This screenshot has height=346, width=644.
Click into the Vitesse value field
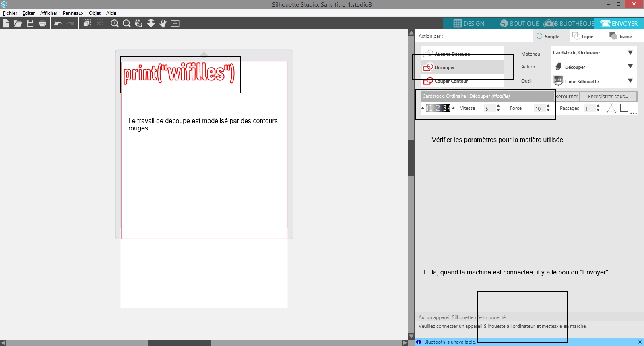[x=490, y=108]
